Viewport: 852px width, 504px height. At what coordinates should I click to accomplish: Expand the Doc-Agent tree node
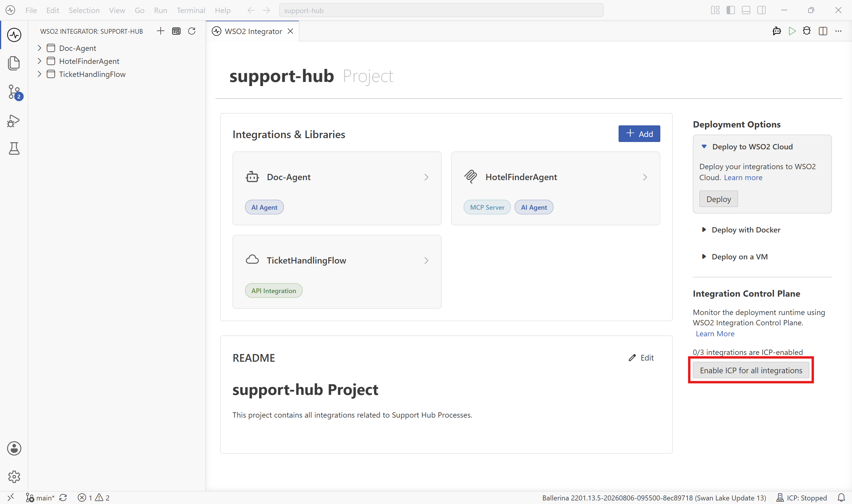[39, 48]
